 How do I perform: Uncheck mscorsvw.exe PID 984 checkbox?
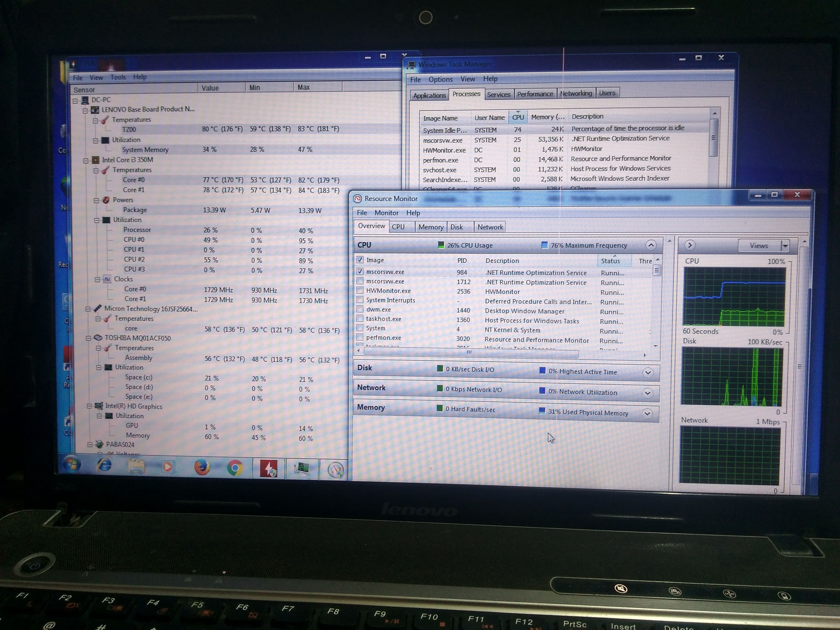pyautogui.click(x=360, y=271)
